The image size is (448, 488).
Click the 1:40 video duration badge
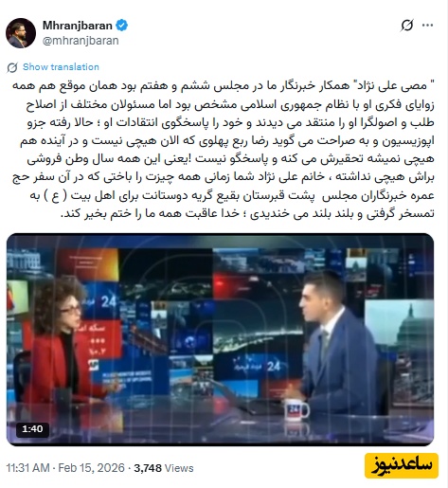(32, 429)
